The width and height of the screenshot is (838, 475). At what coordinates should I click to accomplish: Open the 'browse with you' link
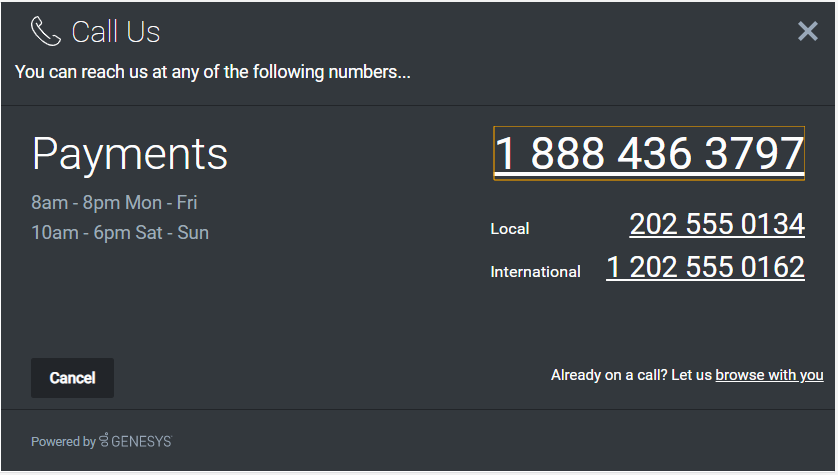point(769,375)
